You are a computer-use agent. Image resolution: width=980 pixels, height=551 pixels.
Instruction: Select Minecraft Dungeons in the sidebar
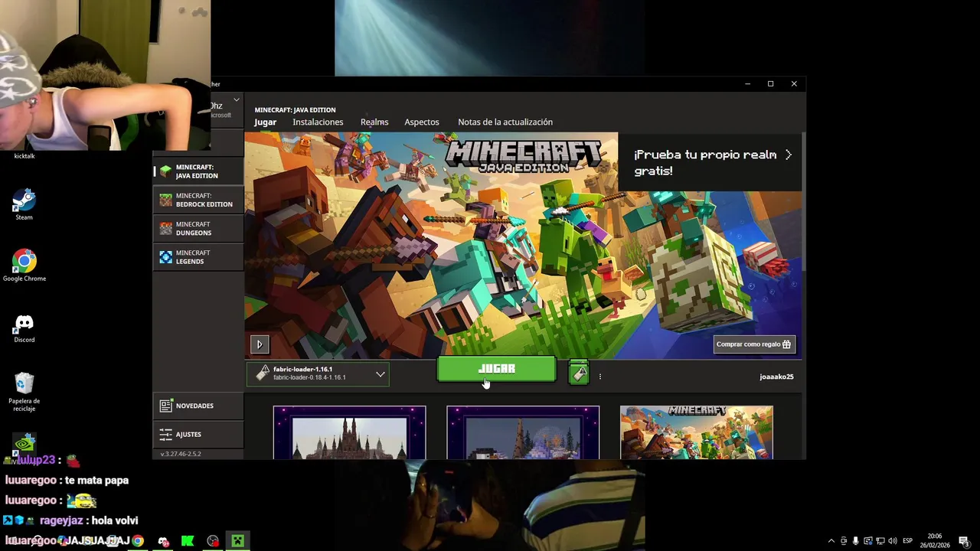pyautogui.click(x=198, y=228)
